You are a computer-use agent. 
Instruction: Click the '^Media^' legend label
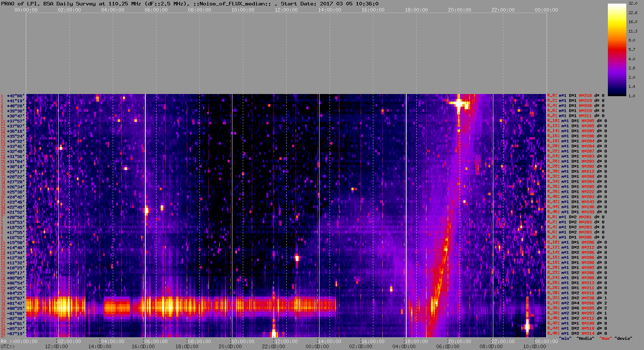pyautogui.click(x=585, y=338)
